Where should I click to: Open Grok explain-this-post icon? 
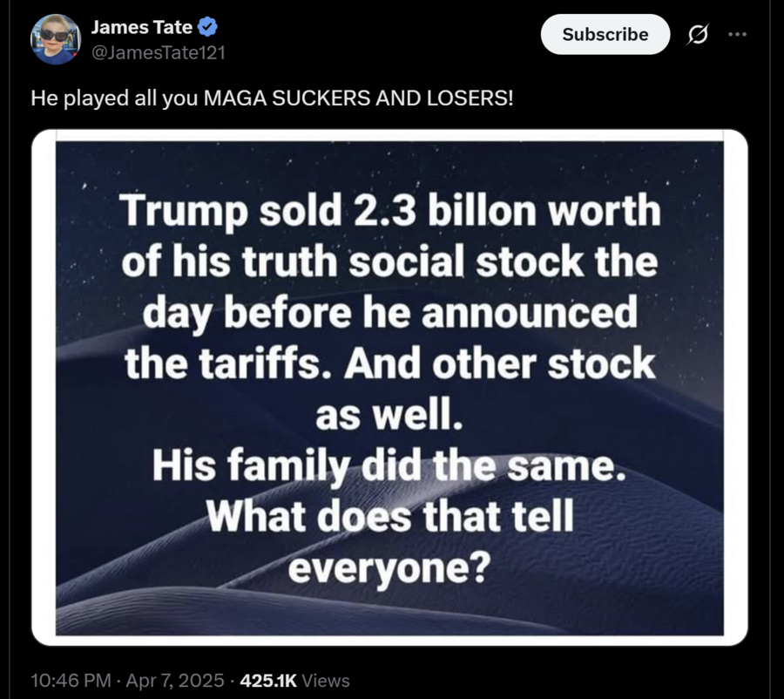click(x=697, y=35)
